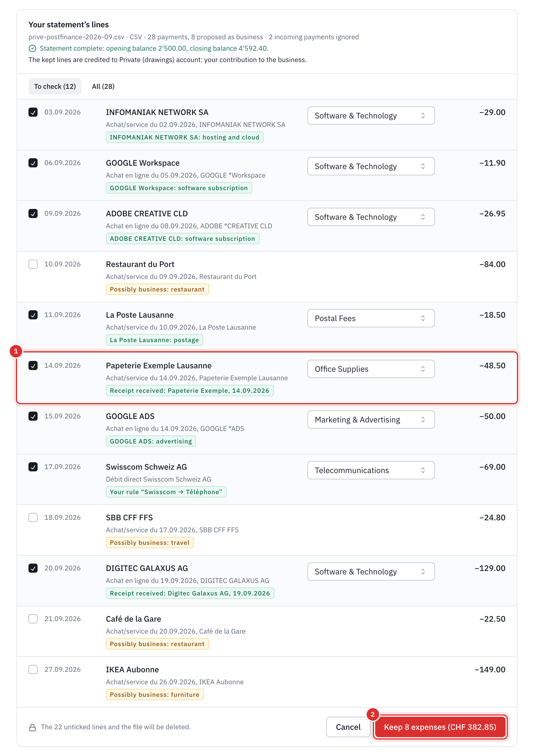This screenshot has height=756, width=534.
Task: Open category dropdown for GOOGLE Workspace
Action: (x=371, y=166)
